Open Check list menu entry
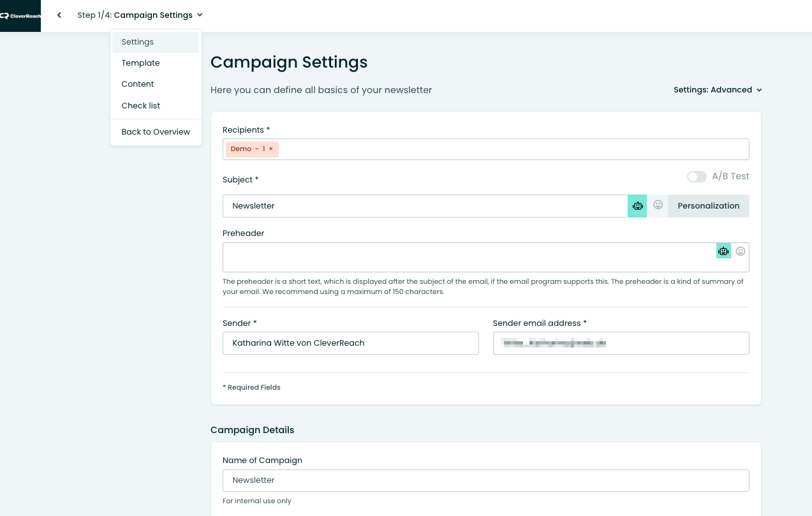This screenshot has height=516, width=812. (140, 106)
